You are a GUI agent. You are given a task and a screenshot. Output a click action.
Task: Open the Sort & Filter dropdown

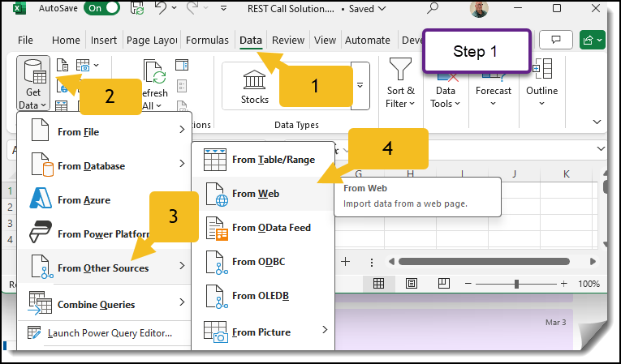[400, 83]
